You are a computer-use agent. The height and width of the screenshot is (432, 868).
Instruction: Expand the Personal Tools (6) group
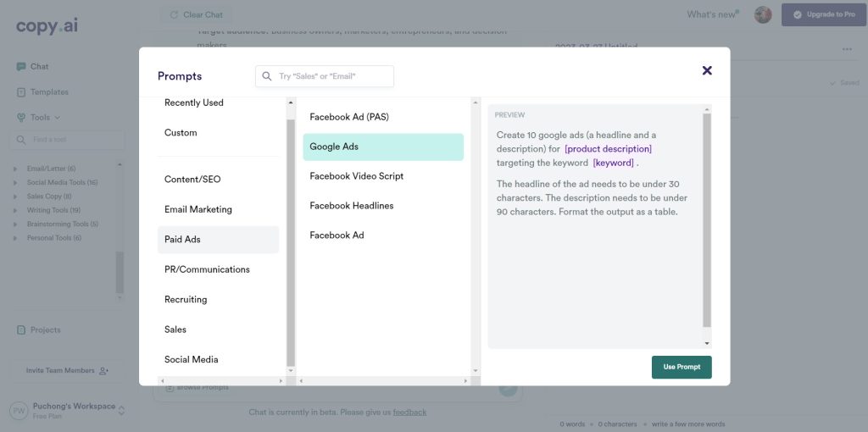(48, 238)
